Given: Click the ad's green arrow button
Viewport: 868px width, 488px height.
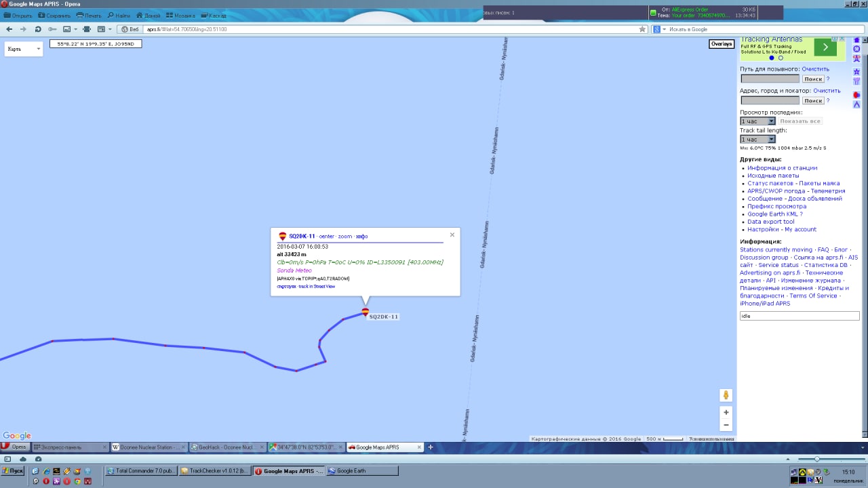Looking at the screenshot, I should point(825,47).
